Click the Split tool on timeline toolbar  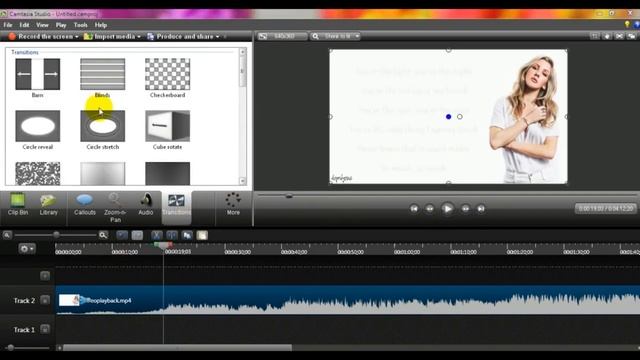(x=172, y=235)
